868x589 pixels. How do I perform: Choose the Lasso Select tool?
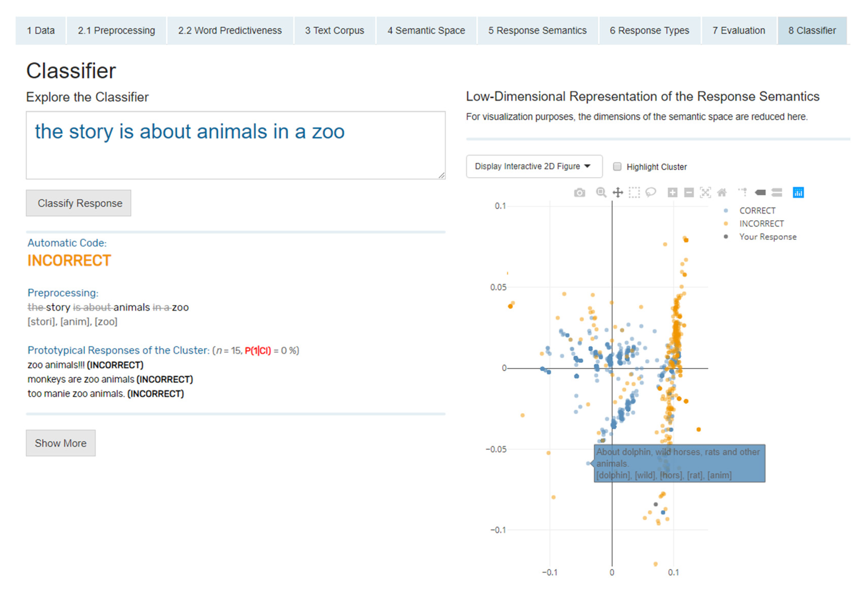click(x=651, y=193)
